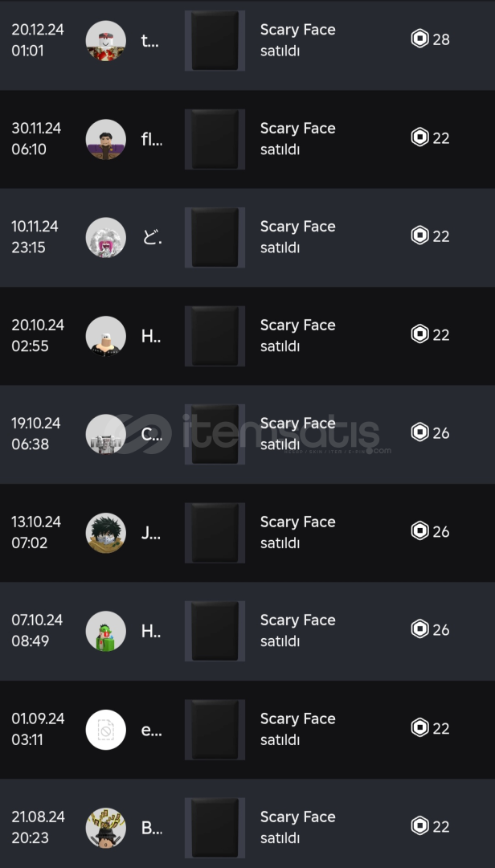The image size is (495, 868).
Task: Click the Robux icon on the 13.10.24 sale
Action: (419, 531)
